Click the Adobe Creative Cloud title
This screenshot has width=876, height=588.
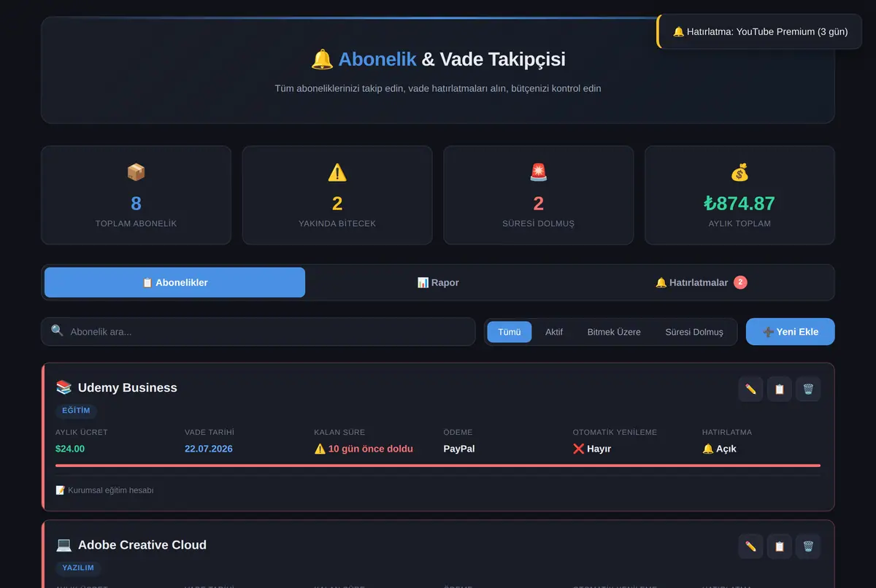click(x=142, y=545)
